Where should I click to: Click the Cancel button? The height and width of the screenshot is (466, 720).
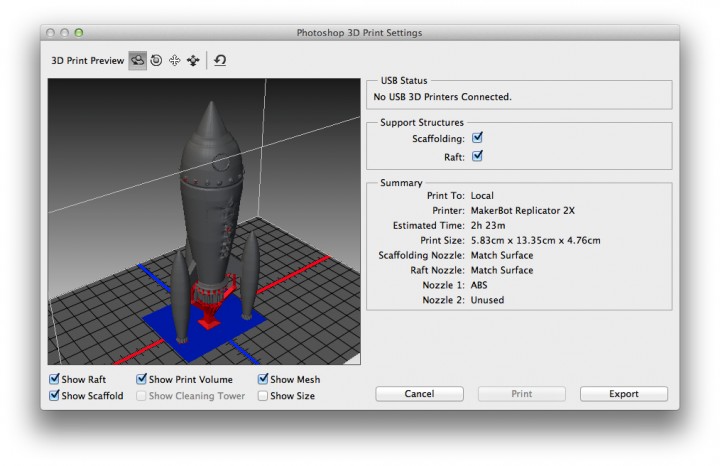click(419, 394)
